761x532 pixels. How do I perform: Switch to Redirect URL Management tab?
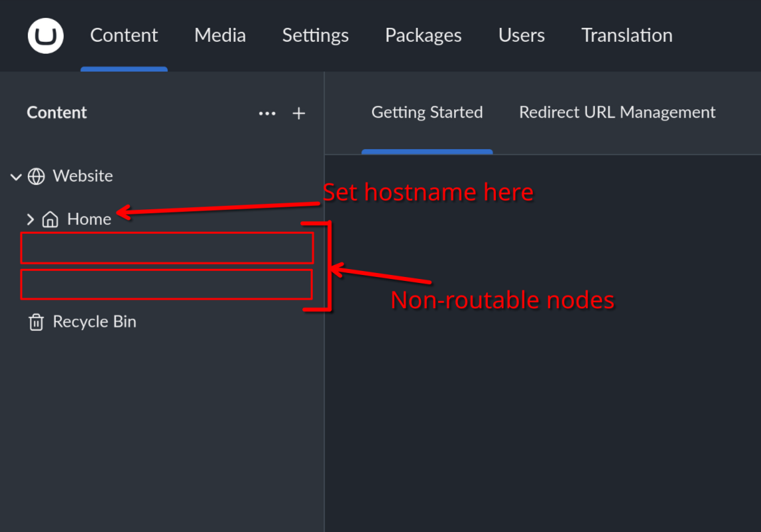617,113
